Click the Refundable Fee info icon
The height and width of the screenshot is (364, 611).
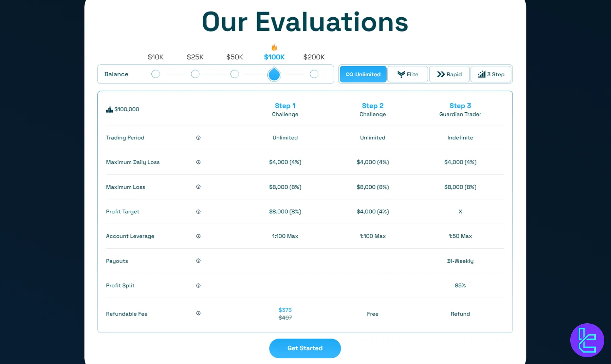(x=198, y=313)
